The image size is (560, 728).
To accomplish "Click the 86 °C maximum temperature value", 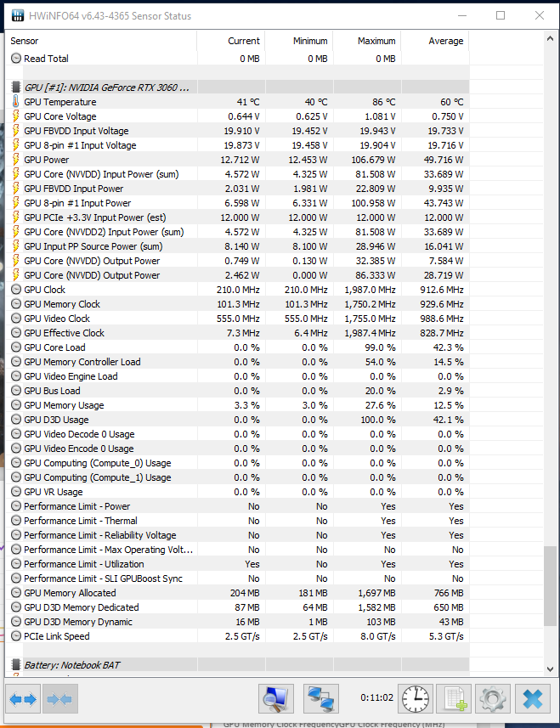I will 384,102.
